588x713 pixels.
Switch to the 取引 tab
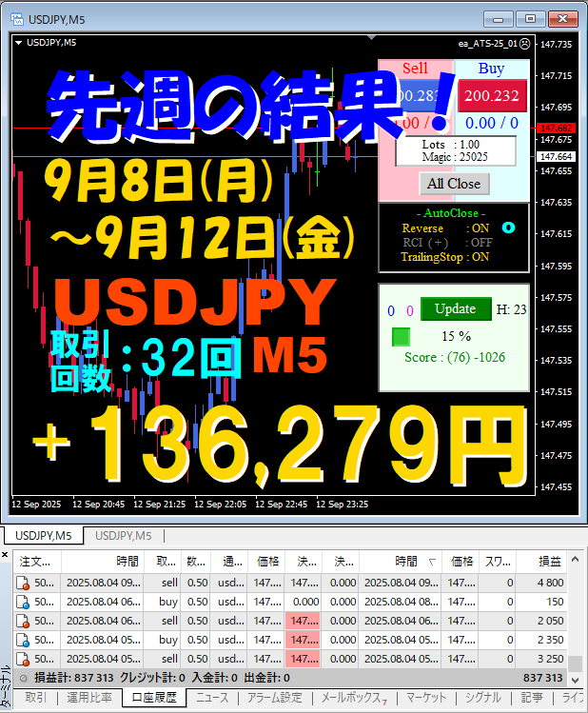pos(36,698)
